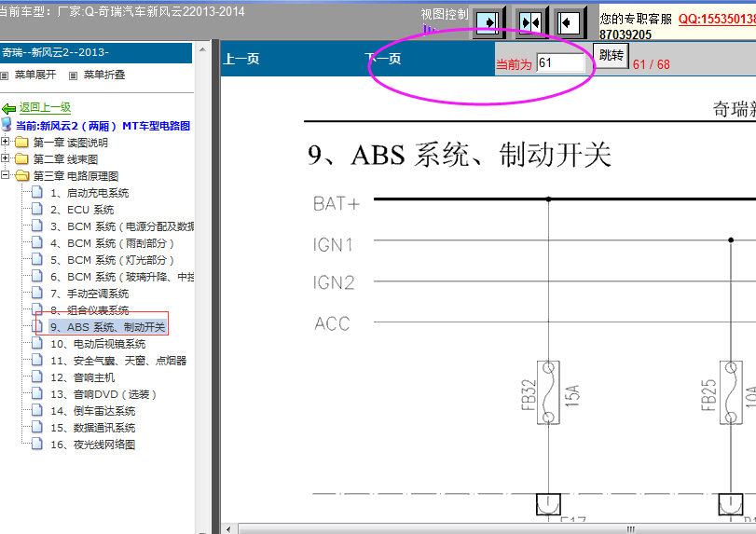This screenshot has height=534, width=756.
Task: Click the 奇瑞--新风云2--2013- panel header
Action: tap(96, 52)
